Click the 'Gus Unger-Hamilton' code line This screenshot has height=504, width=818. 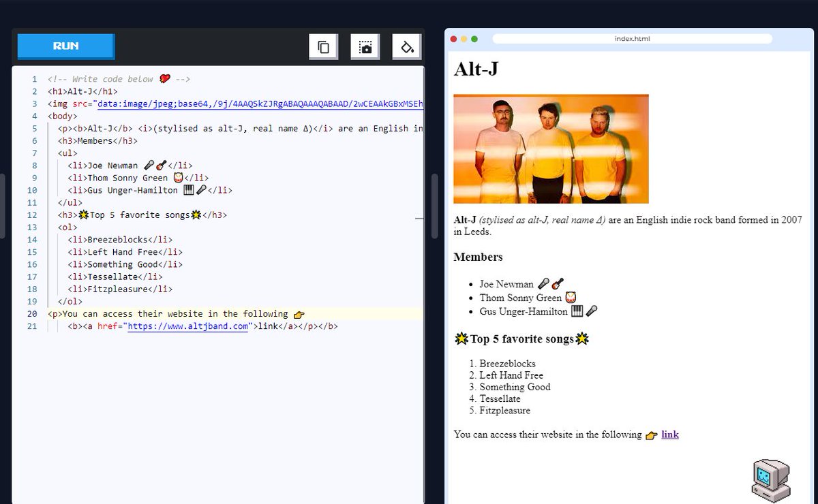tap(150, 190)
